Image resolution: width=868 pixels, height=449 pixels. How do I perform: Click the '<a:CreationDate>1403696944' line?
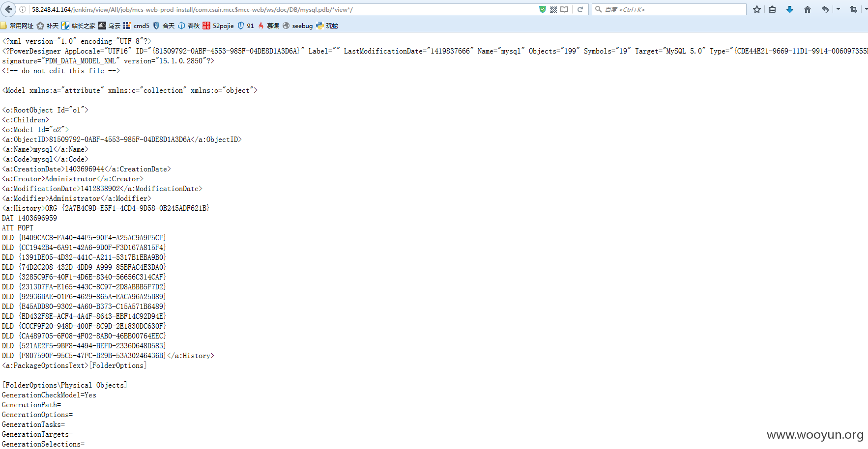click(87, 169)
